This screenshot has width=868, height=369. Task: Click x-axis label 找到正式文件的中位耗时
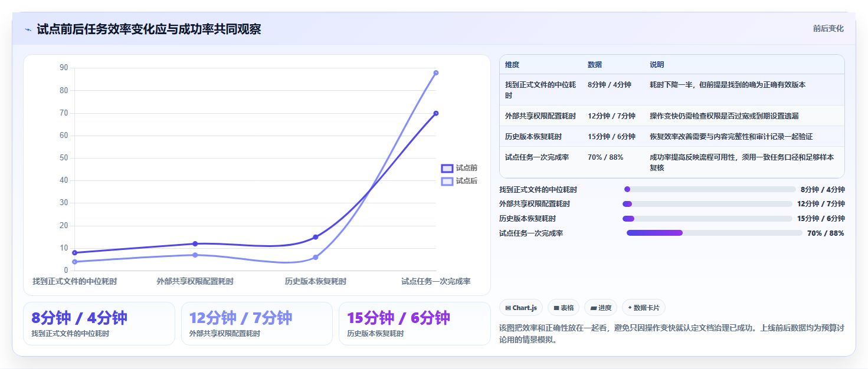coord(74,281)
